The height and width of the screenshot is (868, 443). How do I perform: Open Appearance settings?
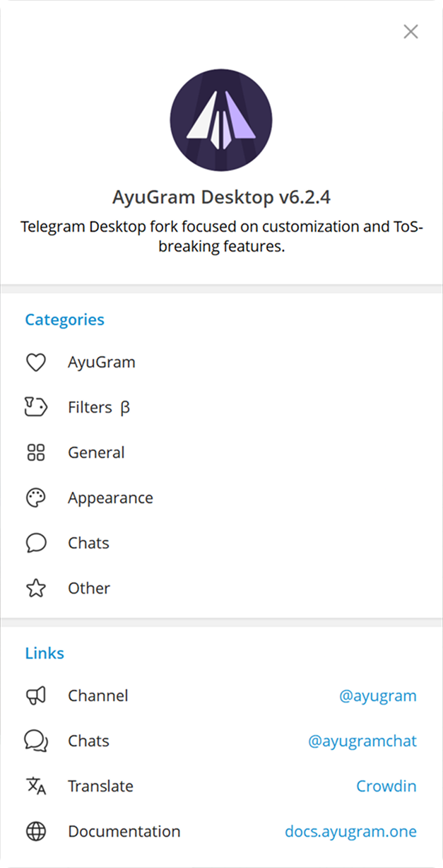[x=221, y=498]
